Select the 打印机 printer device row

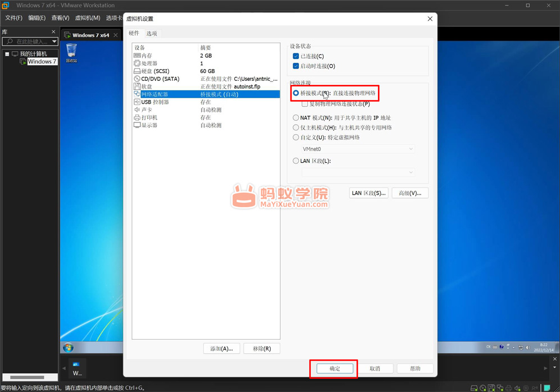point(206,117)
